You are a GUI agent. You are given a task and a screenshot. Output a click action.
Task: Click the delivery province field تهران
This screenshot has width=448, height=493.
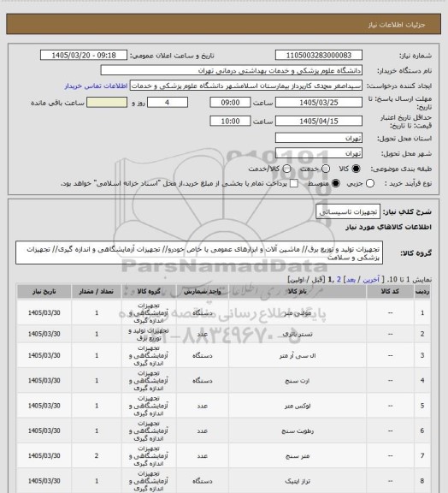click(x=319, y=138)
